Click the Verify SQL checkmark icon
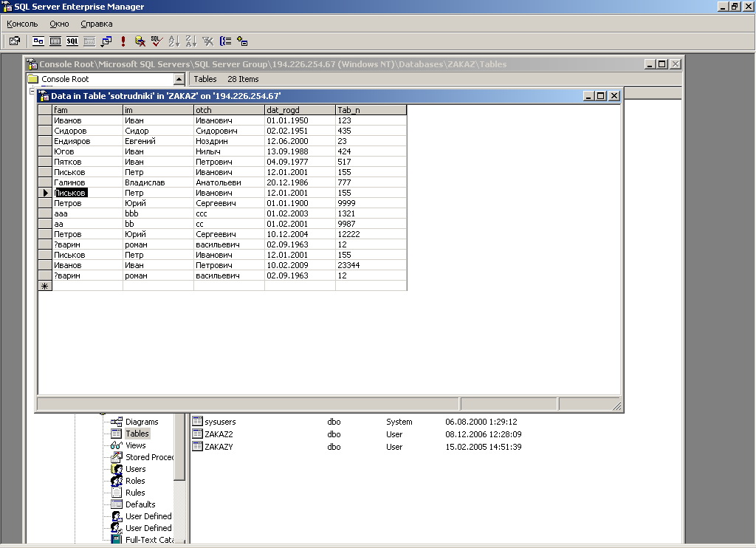This screenshot has height=548, width=756. [157, 41]
